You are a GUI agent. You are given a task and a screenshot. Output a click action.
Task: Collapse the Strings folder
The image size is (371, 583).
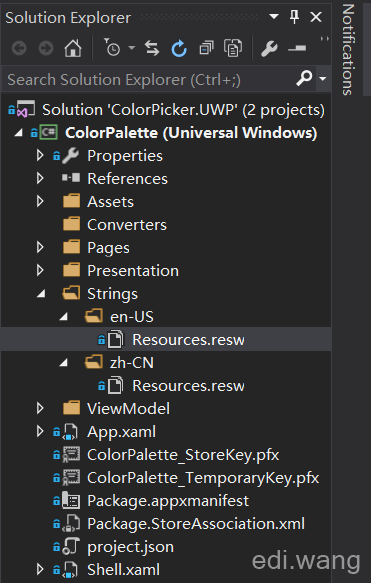41,294
